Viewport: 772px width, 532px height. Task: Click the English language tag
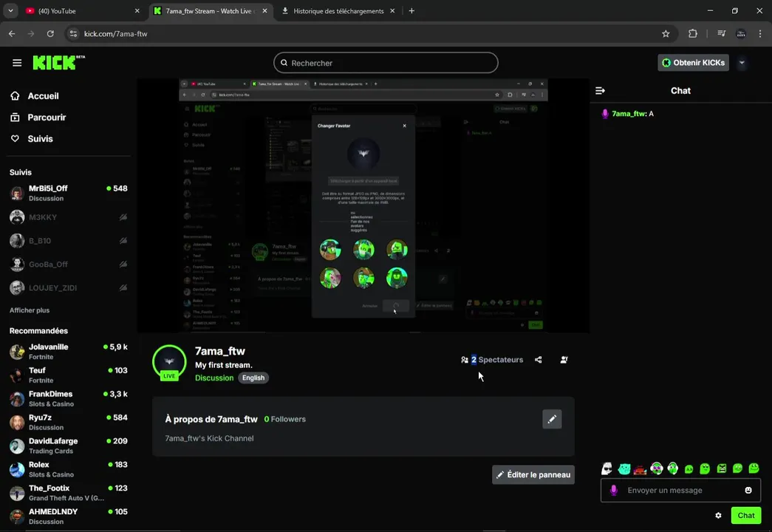253,378
